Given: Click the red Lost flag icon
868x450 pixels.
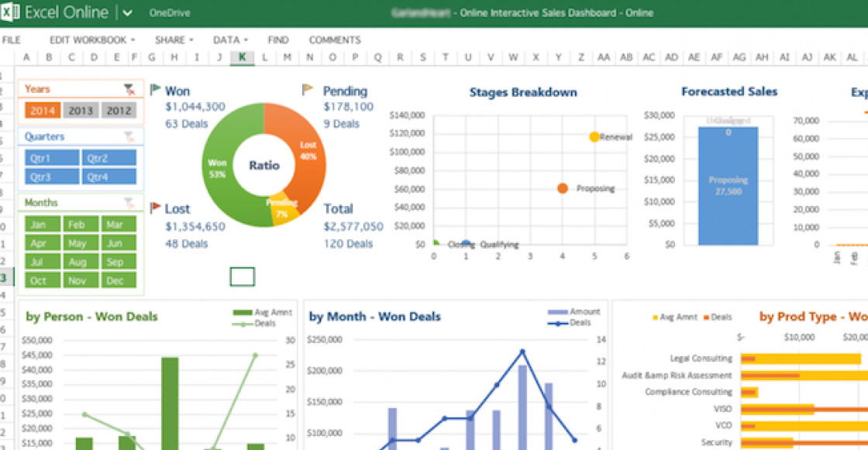Looking at the screenshot, I should pos(155,208).
